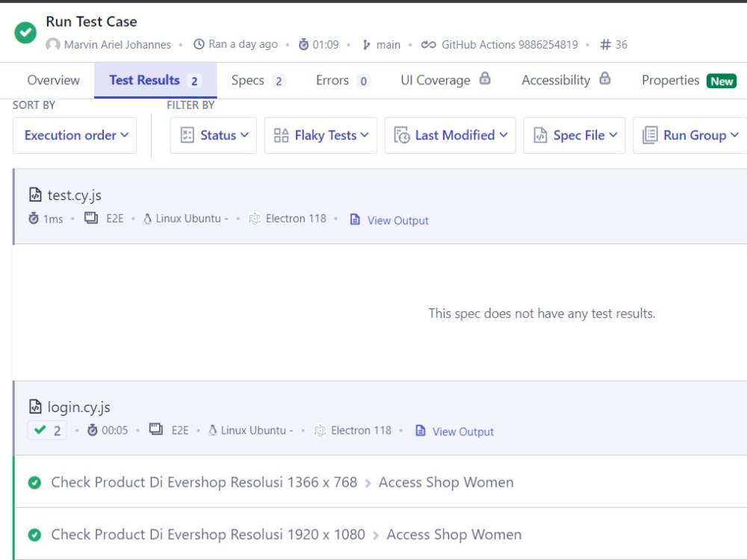Click the login.cy.js spec file icon
This screenshot has height=560, width=747.
tap(35, 407)
